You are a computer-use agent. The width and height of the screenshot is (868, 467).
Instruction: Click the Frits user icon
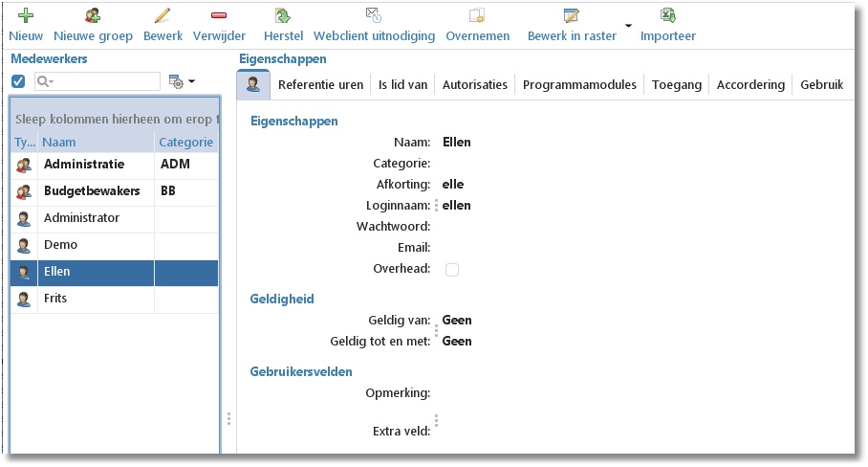(x=24, y=300)
